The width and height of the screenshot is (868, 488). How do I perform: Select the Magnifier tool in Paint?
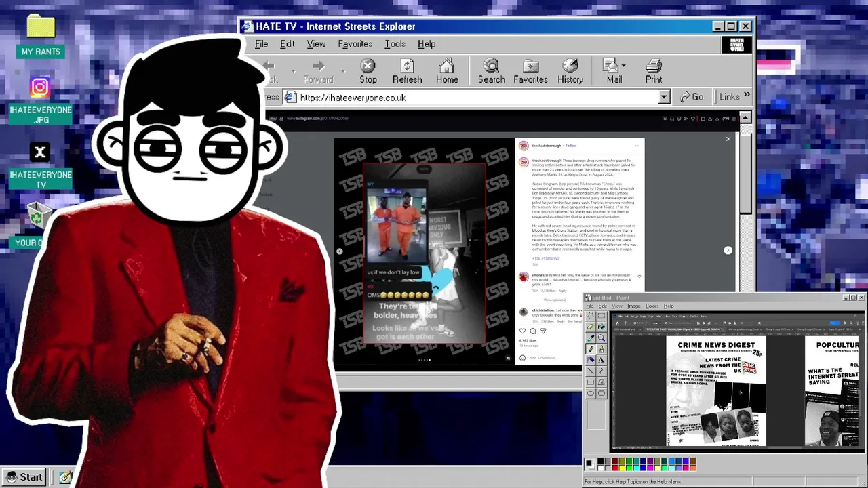click(601, 338)
